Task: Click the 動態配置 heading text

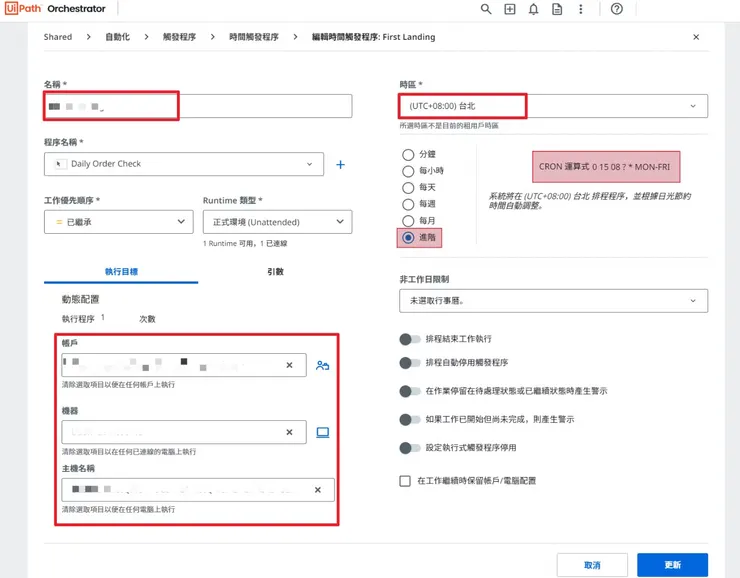Action: coord(81,299)
